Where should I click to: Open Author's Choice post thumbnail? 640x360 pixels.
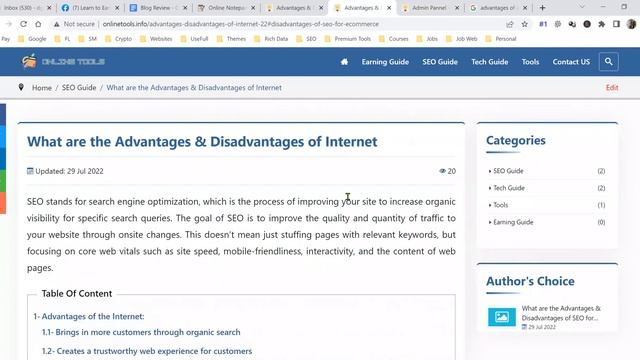(502, 316)
